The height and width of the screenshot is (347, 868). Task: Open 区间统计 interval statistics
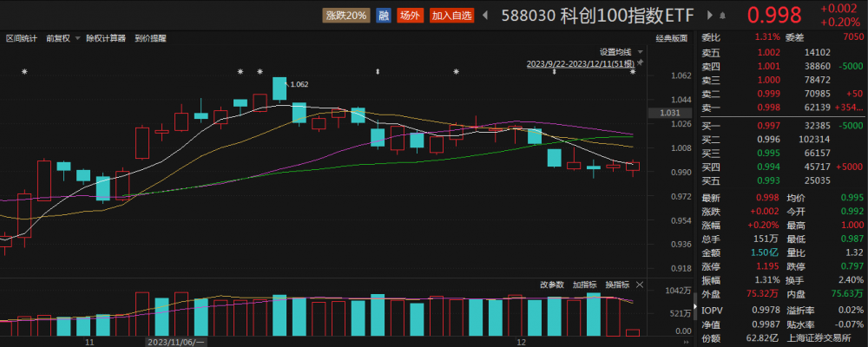coord(22,38)
